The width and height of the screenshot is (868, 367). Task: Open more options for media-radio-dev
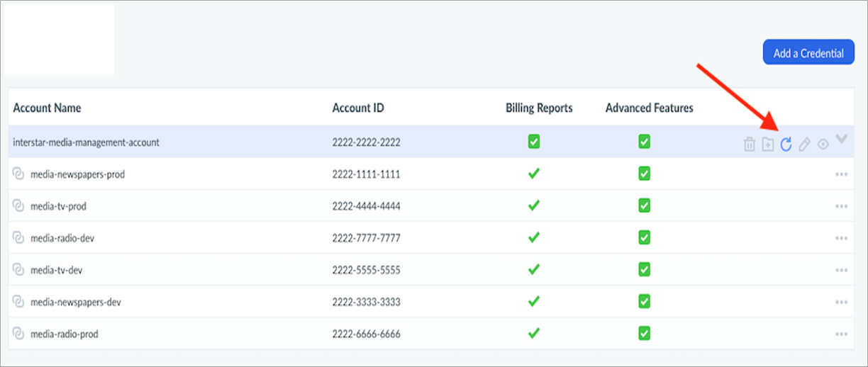[842, 238]
